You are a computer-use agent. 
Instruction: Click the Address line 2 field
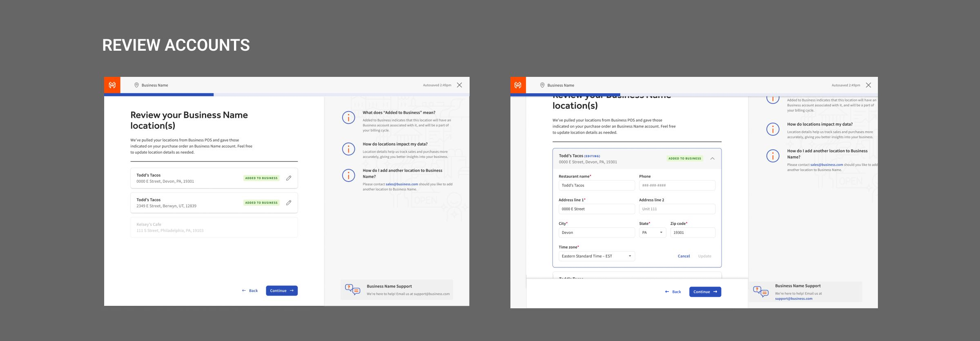[677, 209]
